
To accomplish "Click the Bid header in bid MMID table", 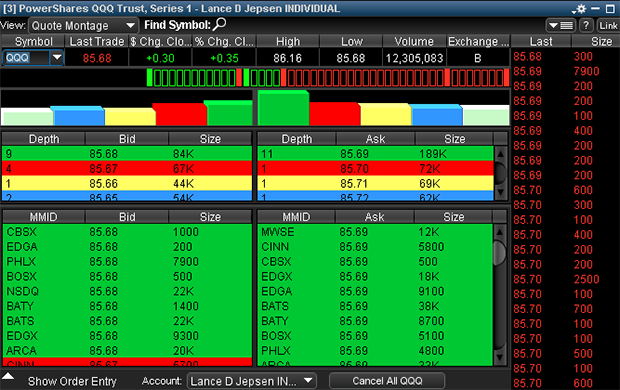I will pyautogui.click(x=127, y=217).
